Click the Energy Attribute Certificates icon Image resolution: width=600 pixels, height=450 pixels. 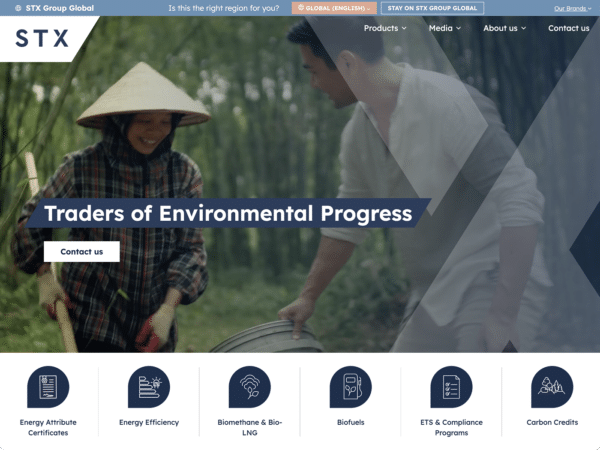[47, 387]
